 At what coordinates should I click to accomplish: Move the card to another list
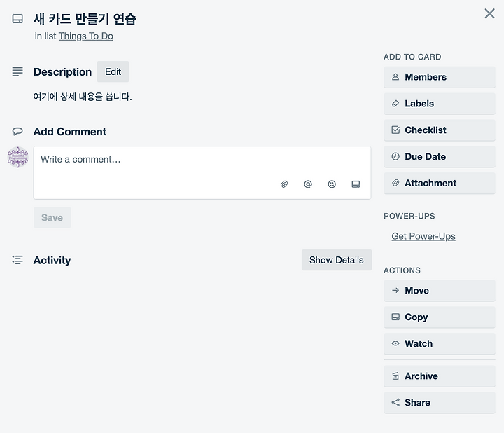point(440,291)
